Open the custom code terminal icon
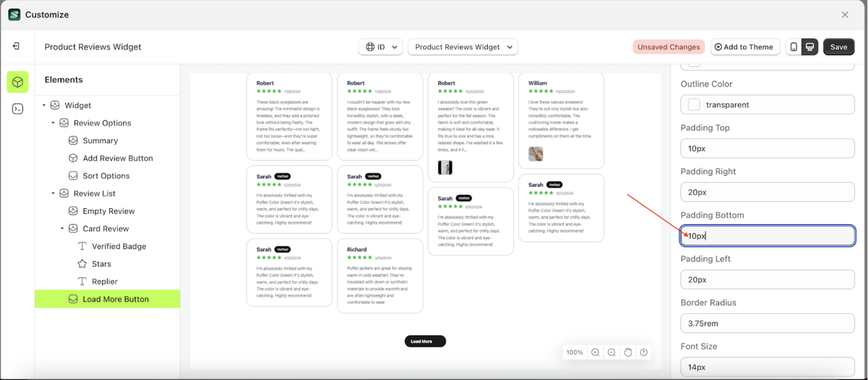 coord(17,109)
